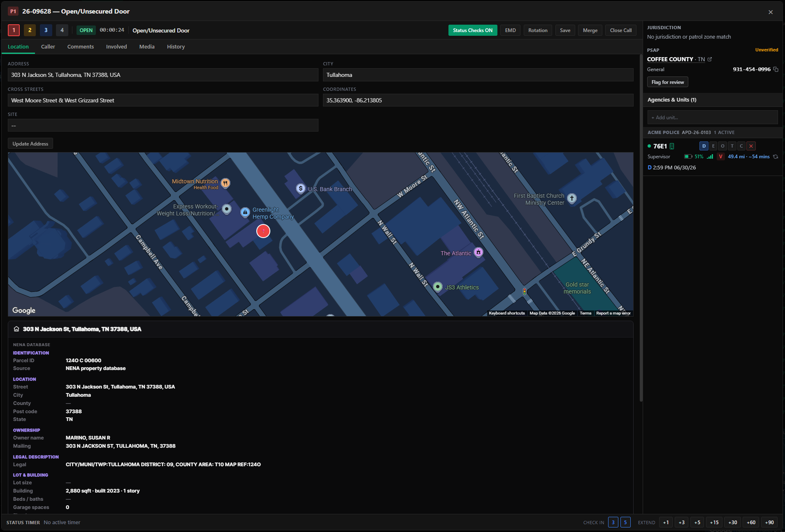The height and width of the screenshot is (532, 785).
Task: Flag the PSAP for review
Action: pos(667,82)
